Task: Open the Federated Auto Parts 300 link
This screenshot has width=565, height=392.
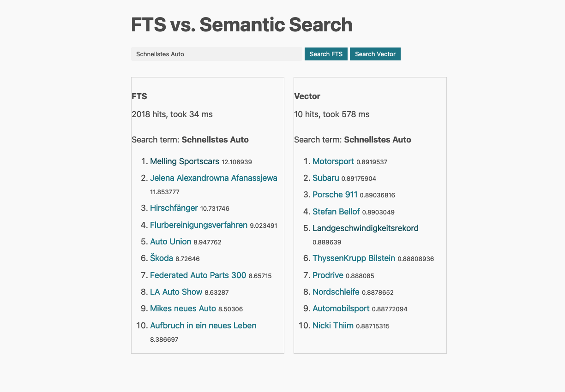Action: (198, 275)
